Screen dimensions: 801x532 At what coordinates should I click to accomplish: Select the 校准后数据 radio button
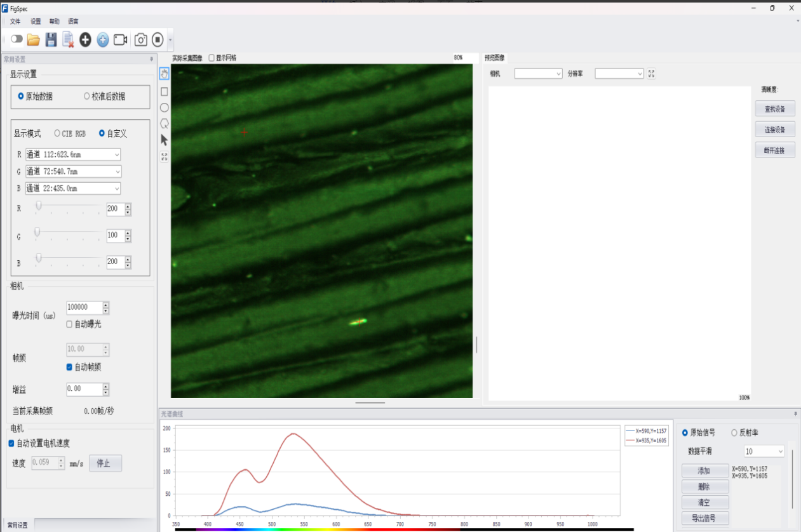(x=87, y=96)
